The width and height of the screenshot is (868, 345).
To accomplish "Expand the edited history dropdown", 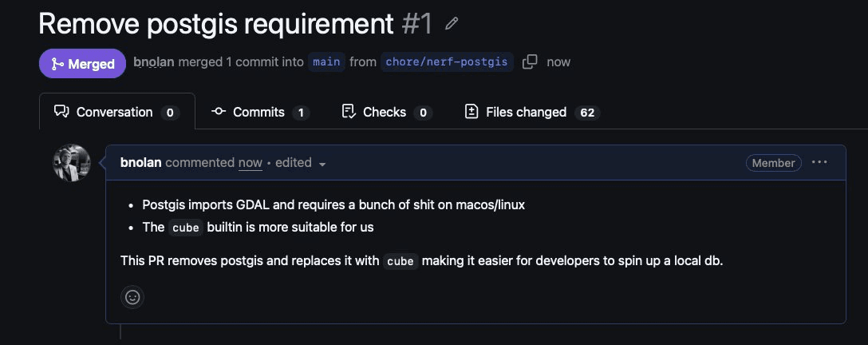I will tap(322, 163).
